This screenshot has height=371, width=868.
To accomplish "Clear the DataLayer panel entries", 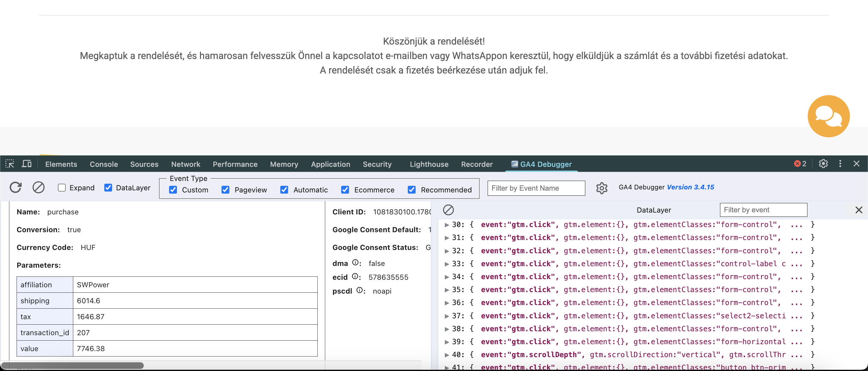I will click(448, 210).
